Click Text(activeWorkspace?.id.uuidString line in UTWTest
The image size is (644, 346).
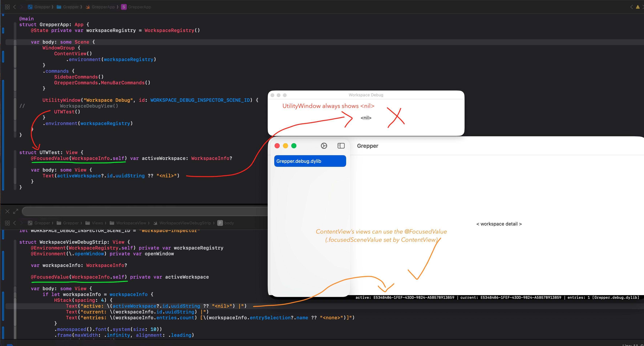tap(111, 176)
